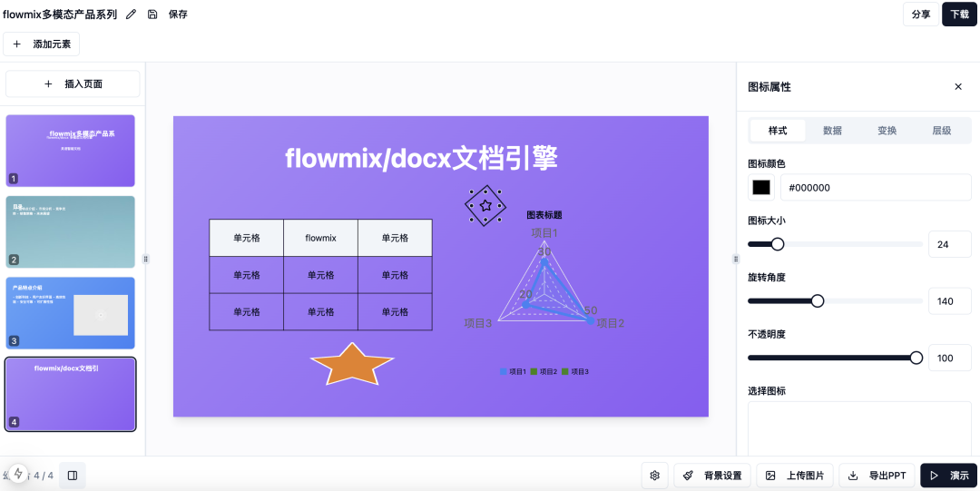Select slide thumbnail 2 目录

(x=70, y=232)
